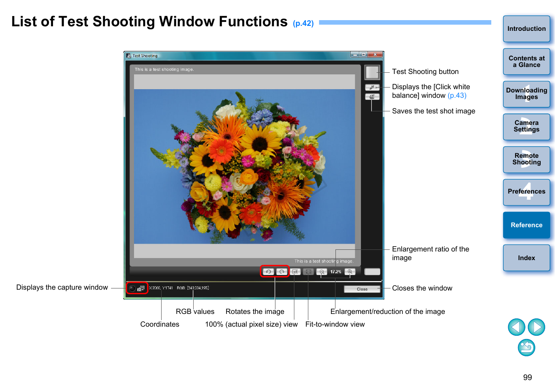Open the Click white balance window icon
Image resolution: width=555 pixels, height=392 pixels.
[372, 87]
